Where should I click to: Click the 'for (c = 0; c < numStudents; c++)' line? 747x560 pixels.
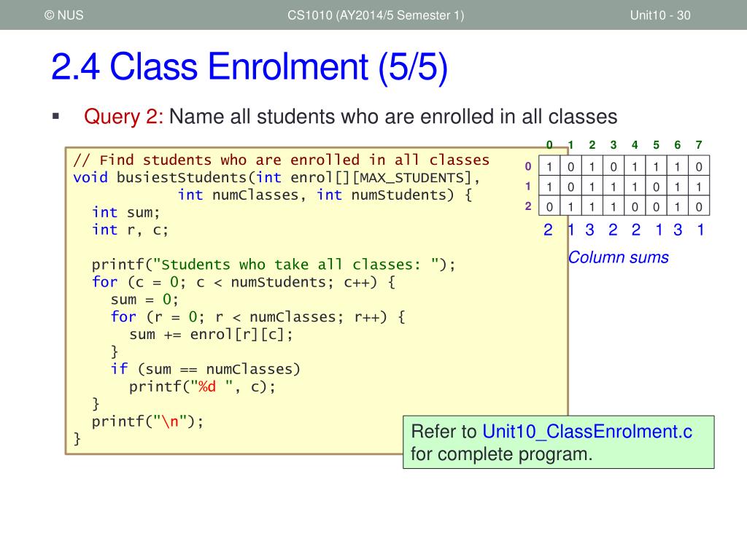coord(244,282)
